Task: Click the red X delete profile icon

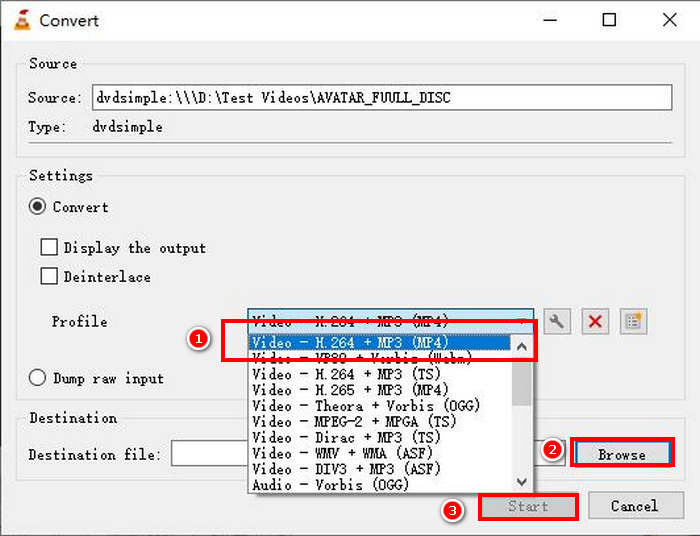Action: 596,321
